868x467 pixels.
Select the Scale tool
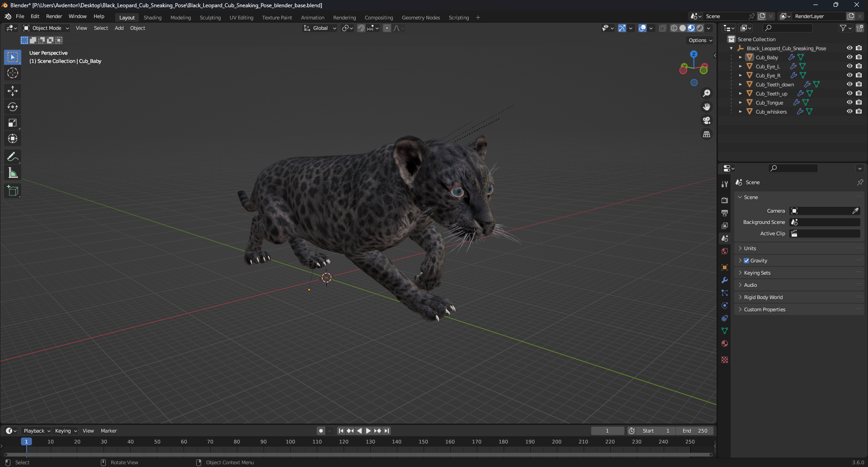tap(13, 123)
